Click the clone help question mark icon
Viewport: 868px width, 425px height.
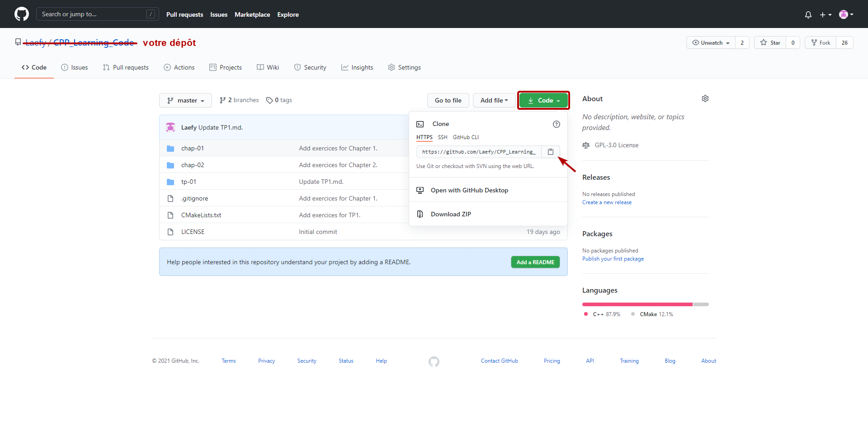click(557, 124)
